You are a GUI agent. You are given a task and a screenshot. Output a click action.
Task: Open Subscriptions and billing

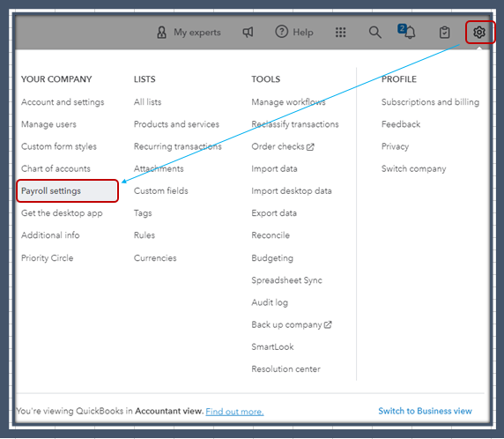[430, 102]
